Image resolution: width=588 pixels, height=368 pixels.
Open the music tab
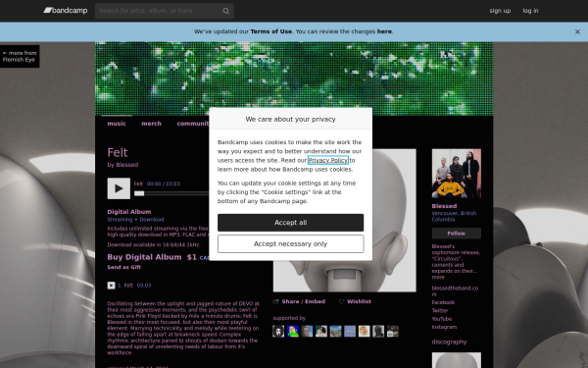pyautogui.click(x=117, y=124)
